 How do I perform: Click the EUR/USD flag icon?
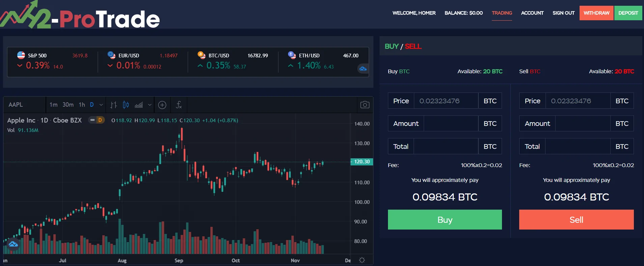click(111, 55)
